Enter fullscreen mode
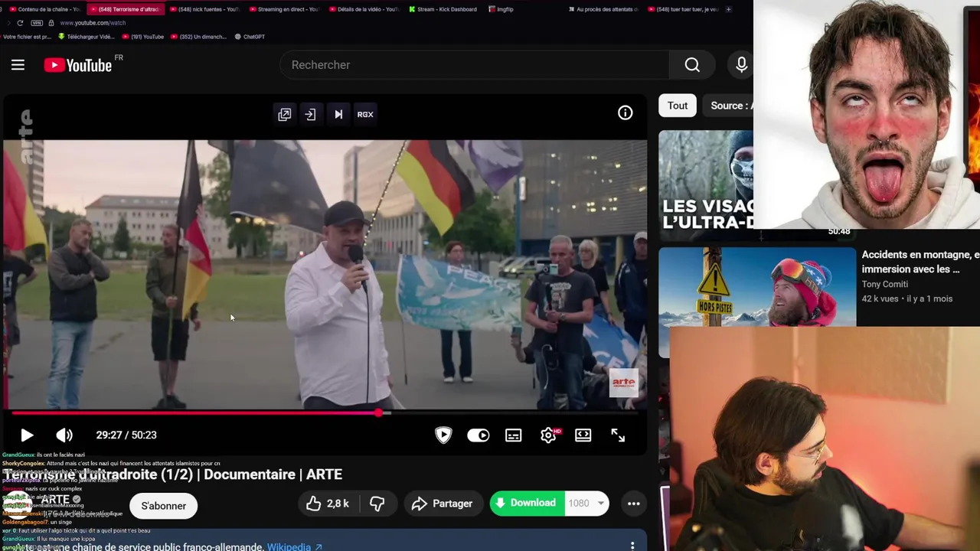The image size is (980, 551). point(618,435)
